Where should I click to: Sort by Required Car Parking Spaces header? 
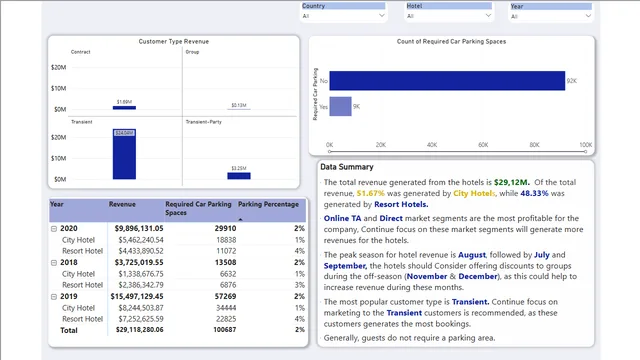[198, 208]
